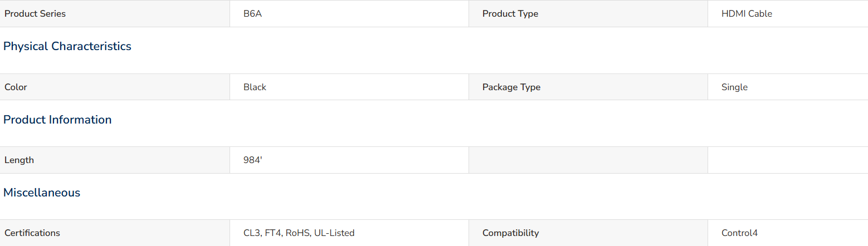Viewport: 868px width, 246px height.
Task: Click the Certifications label cell
Action: click(115, 233)
